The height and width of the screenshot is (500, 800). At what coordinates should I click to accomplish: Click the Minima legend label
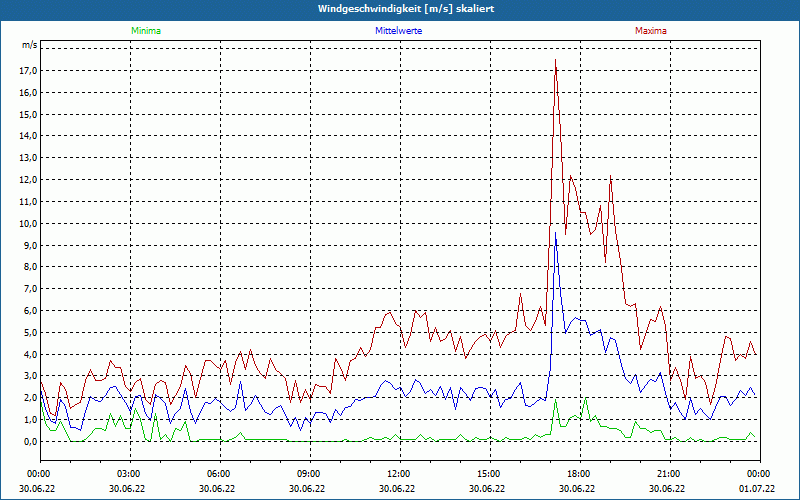pos(146,31)
